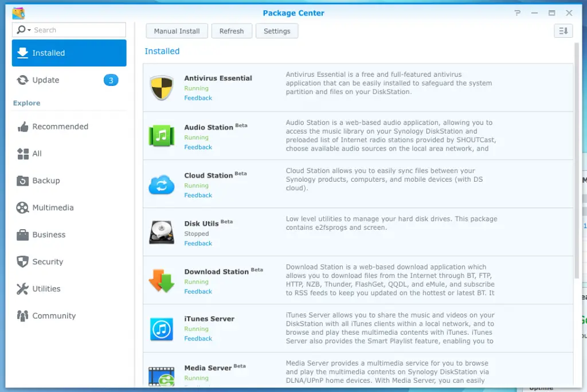Click the Download Station package title
Image resolution: width=587 pixels, height=392 pixels.
pyautogui.click(x=216, y=272)
